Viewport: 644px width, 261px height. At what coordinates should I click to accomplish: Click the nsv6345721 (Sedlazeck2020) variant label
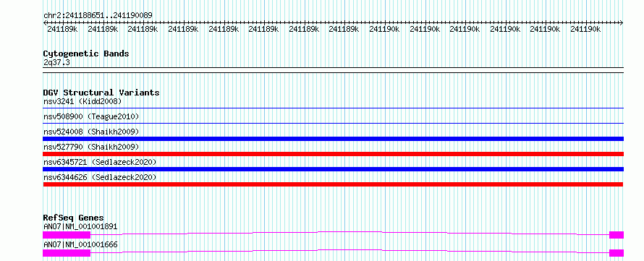point(100,162)
